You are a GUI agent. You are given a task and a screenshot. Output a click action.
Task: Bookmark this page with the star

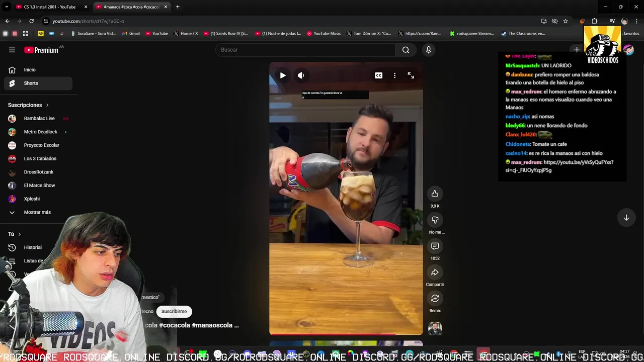566,21
